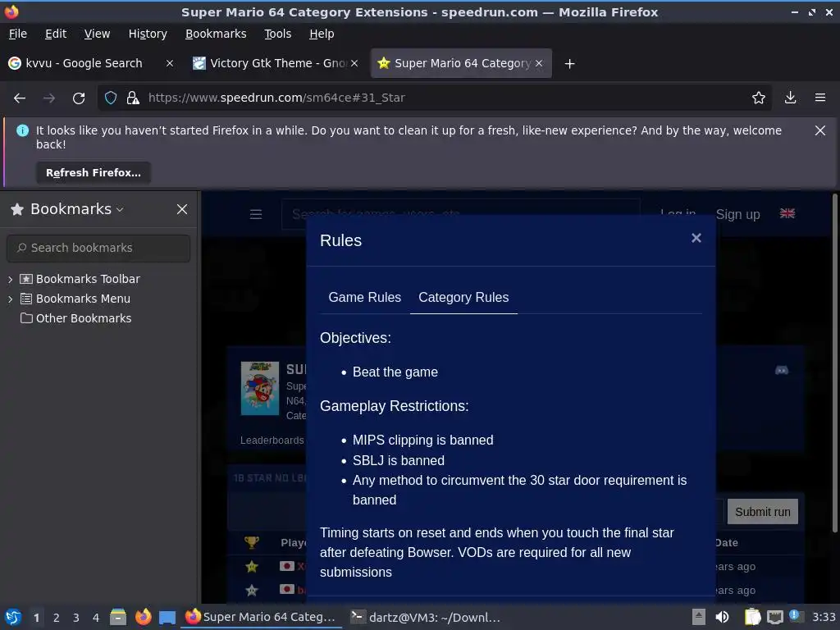Adjust volume from the tray speaker icon
This screenshot has width=840, height=630.
coord(722,617)
